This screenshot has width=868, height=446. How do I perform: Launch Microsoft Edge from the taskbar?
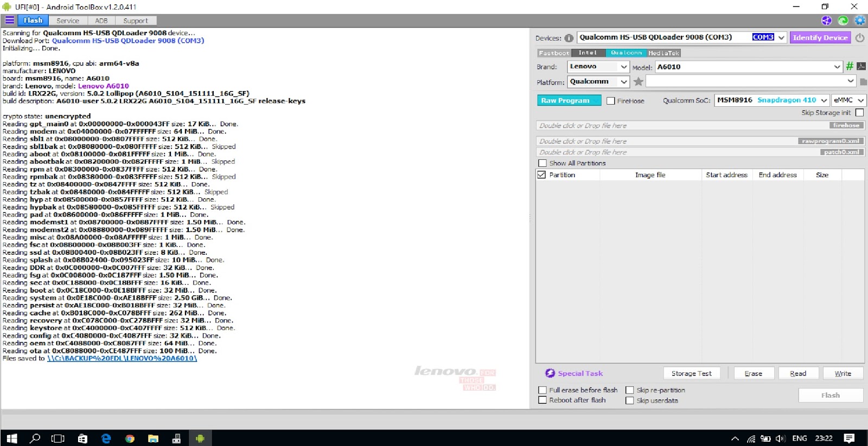click(106, 438)
